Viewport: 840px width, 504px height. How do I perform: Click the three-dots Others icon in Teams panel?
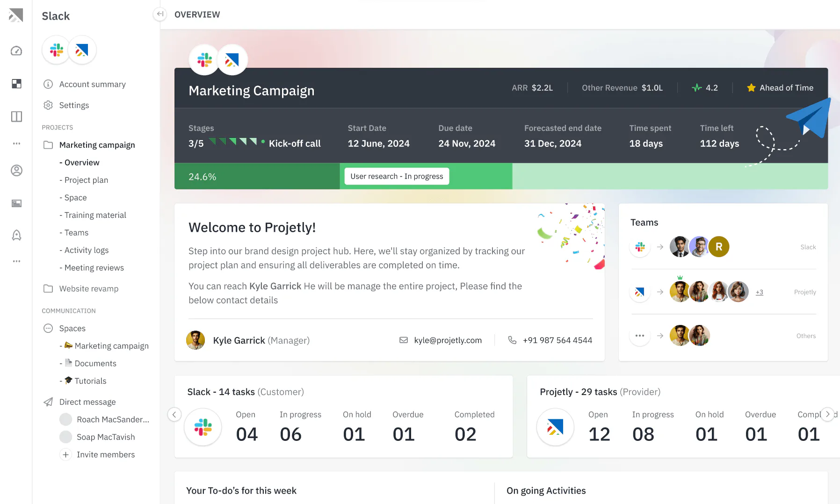coord(640,336)
